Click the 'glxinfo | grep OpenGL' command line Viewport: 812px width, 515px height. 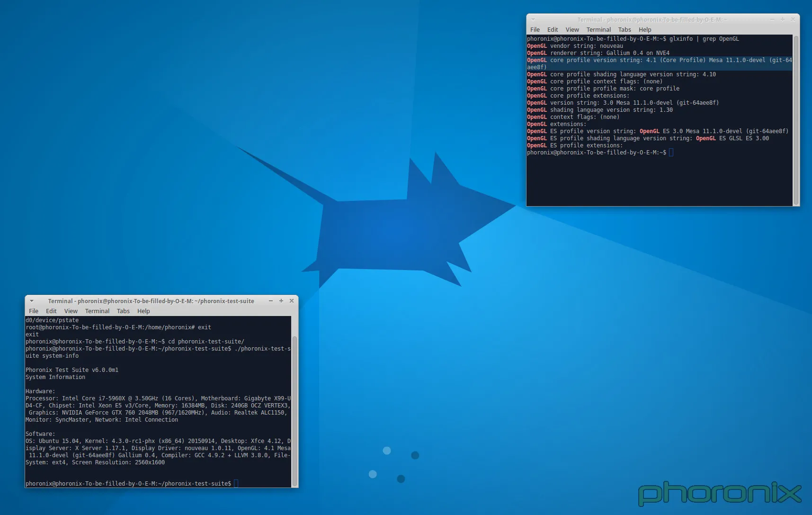(x=633, y=39)
